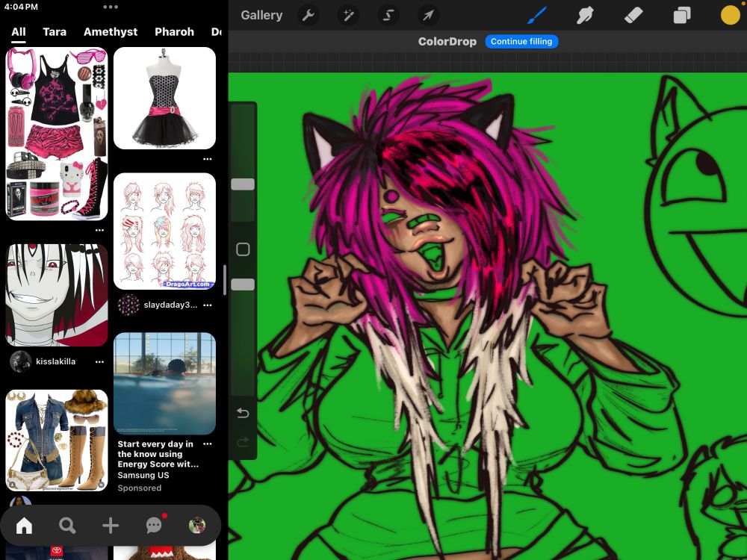Open the anime grinning character pin

57,295
